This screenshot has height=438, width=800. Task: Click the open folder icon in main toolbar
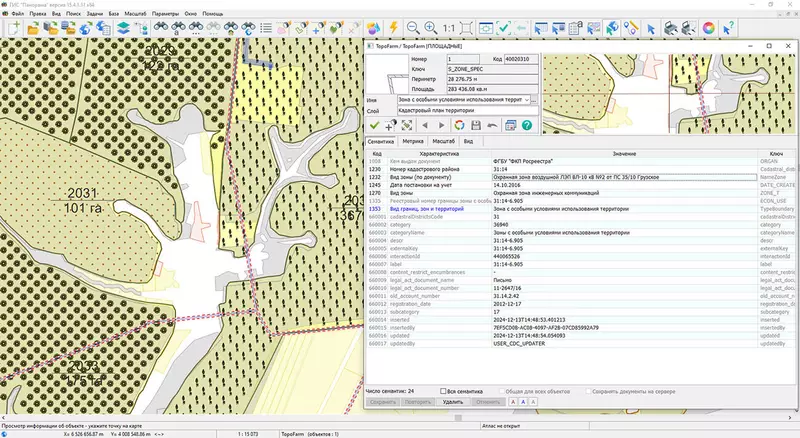(33, 29)
